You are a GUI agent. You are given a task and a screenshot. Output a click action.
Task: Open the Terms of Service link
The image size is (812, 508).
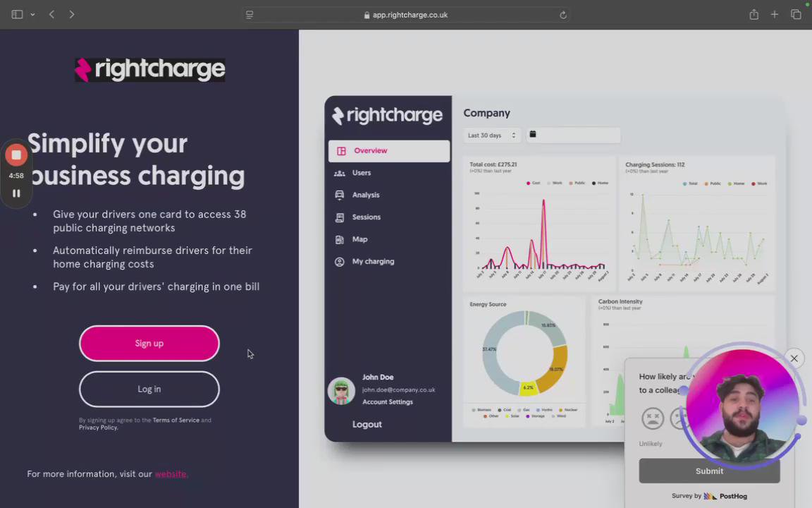(x=176, y=420)
